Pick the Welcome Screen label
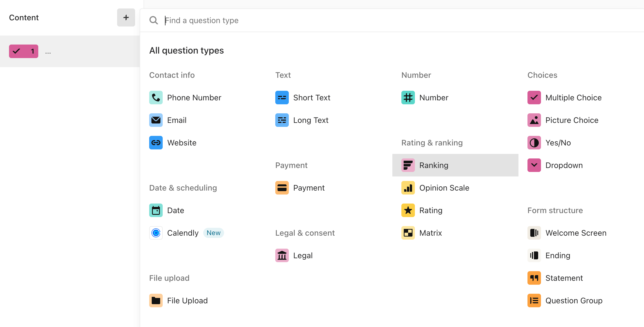 576,233
